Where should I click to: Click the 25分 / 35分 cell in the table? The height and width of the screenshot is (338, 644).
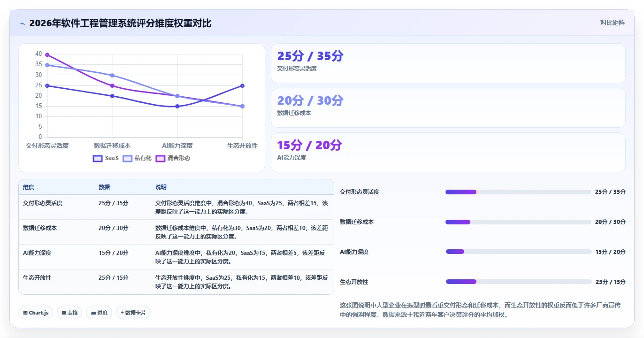[x=113, y=203]
